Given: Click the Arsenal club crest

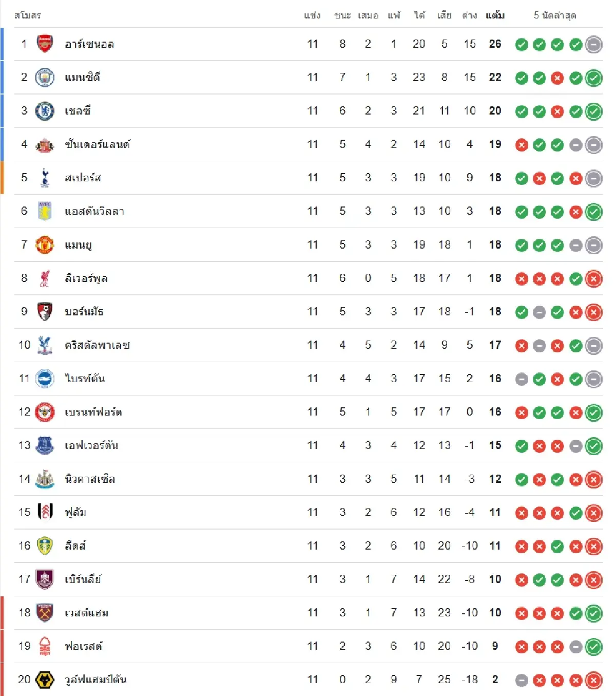Looking at the screenshot, I should click(45, 44).
